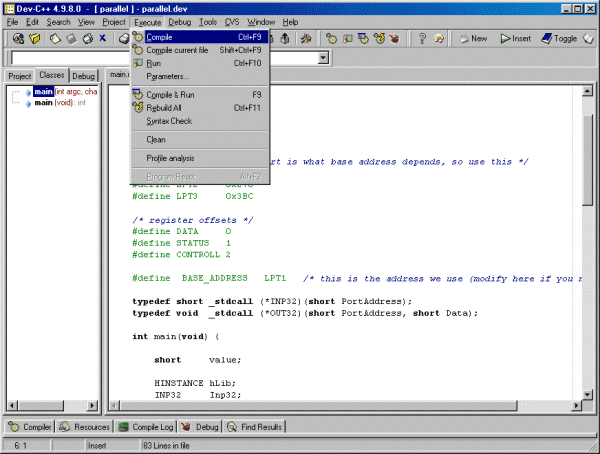
Task: Click the Print toolbar icon
Action: [x=124, y=38]
